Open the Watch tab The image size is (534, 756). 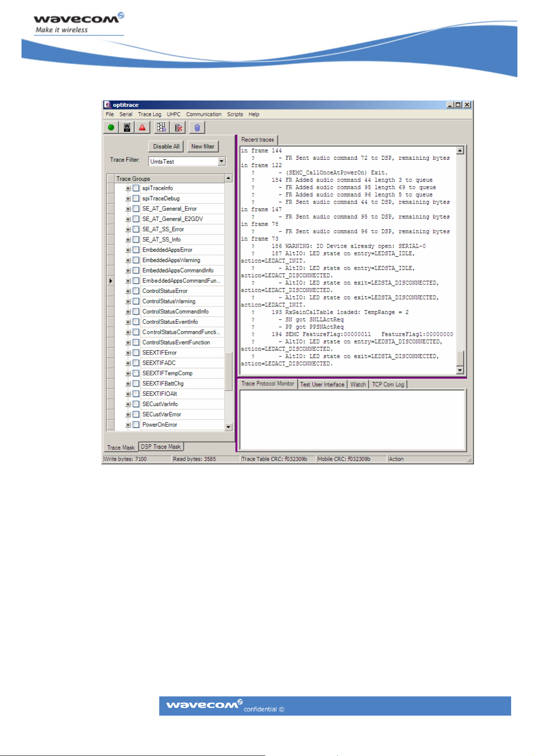pos(358,385)
